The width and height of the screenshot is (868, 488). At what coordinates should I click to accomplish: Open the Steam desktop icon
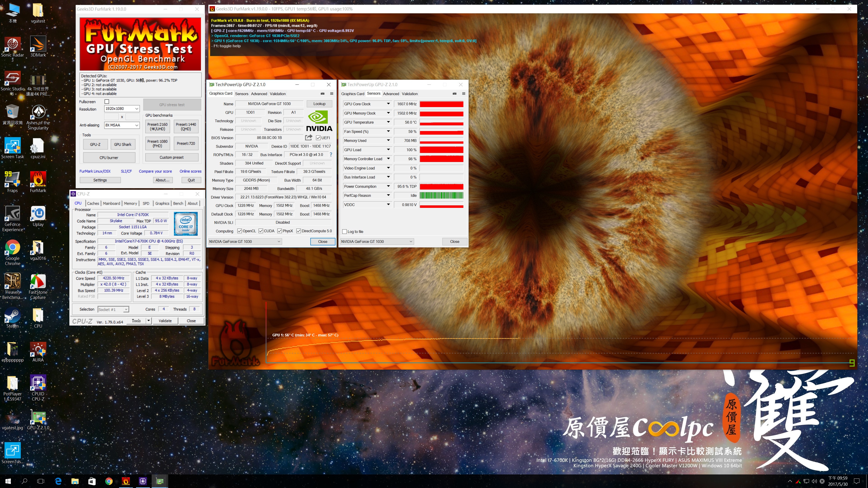(12, 318)
